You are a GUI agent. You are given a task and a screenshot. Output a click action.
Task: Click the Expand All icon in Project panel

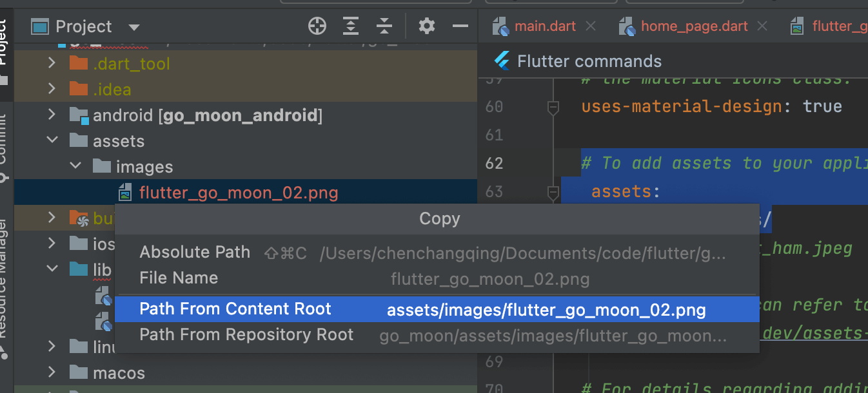click(350, 26)
